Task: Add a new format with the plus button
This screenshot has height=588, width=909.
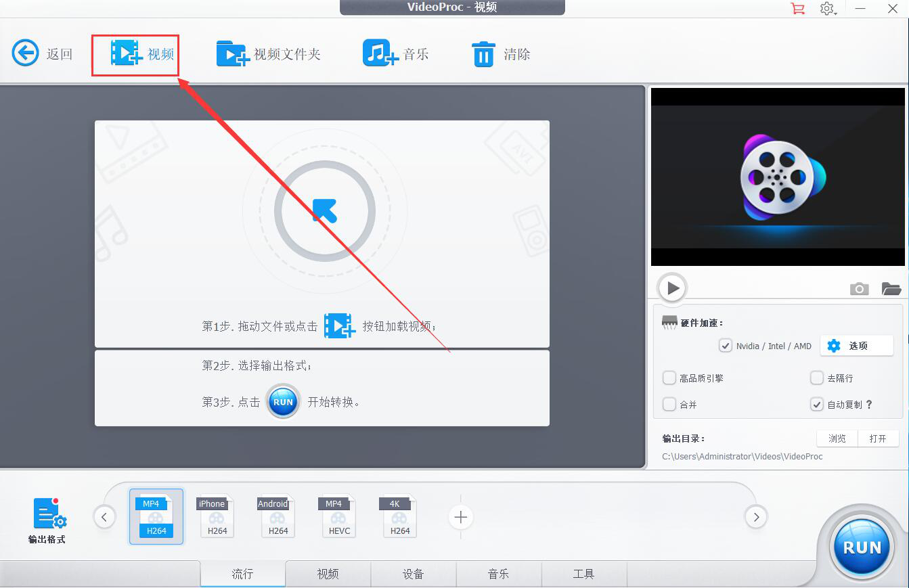Action: (461, 518)
